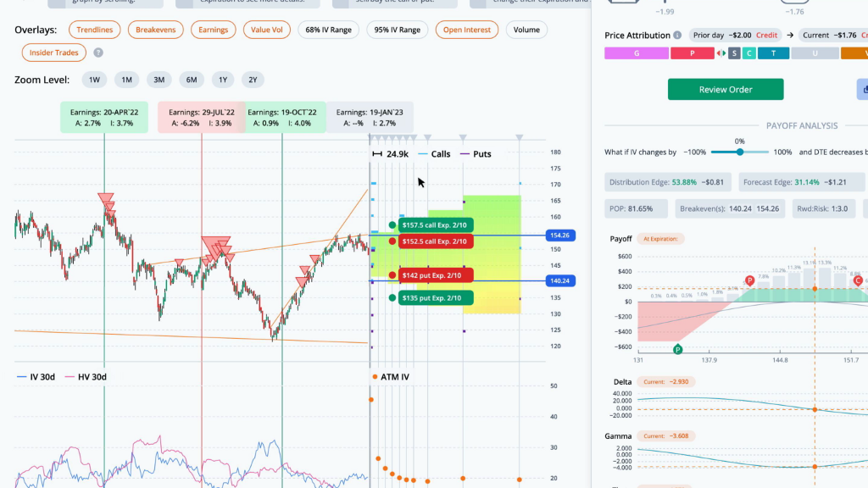Click the $142 put Exp. 2/10 label

click(x=436, y=275)
